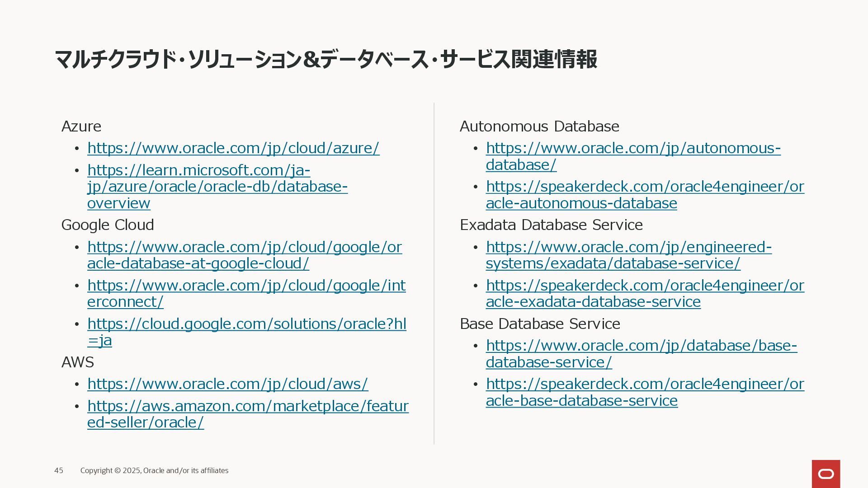Open the aws.amazon.com marketplace featured-seller link
868x488 pixels.
coord(248,414)
